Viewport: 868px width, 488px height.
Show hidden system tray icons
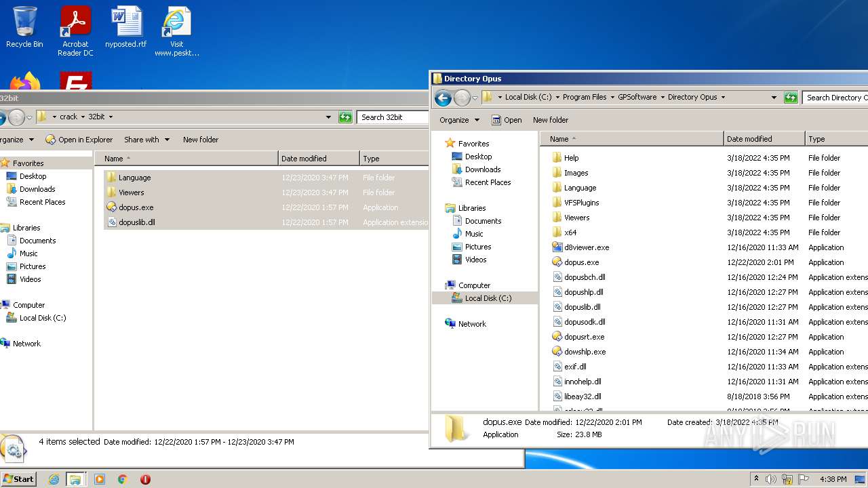(x=756, y=479)
